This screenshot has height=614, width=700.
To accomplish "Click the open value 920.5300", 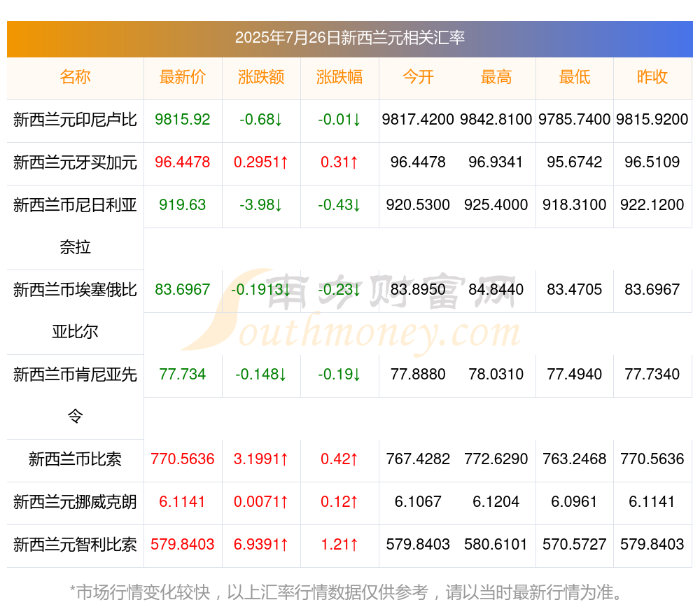I will point(418,205).
